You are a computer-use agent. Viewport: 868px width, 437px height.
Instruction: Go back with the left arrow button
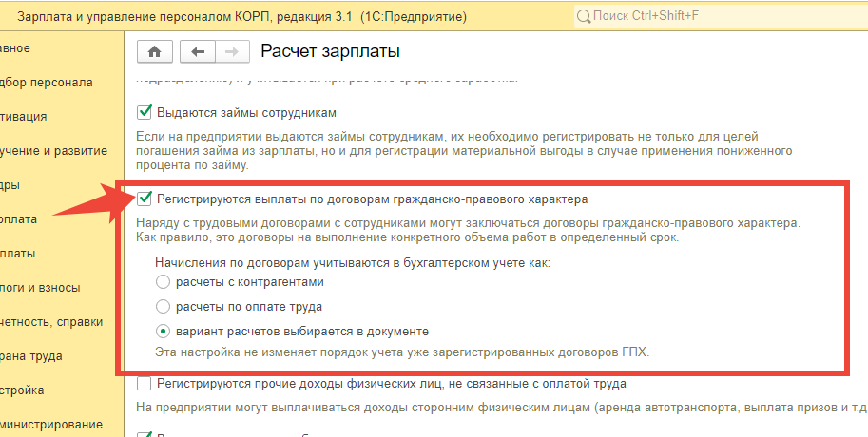[x=199, y=51]
